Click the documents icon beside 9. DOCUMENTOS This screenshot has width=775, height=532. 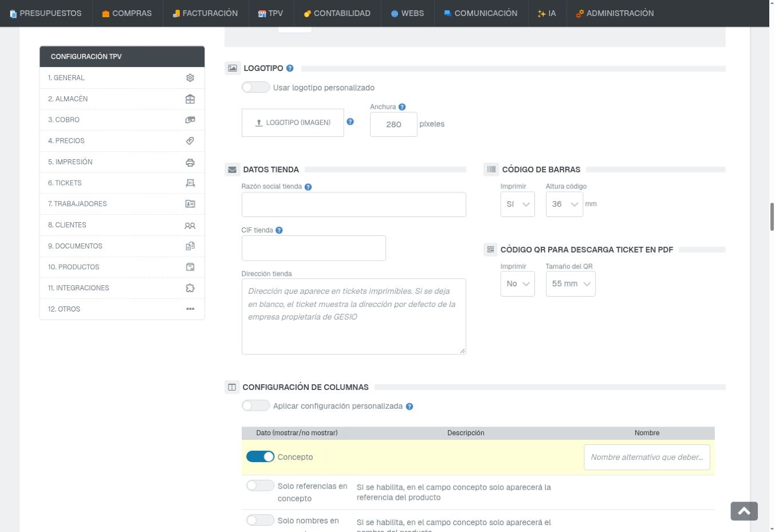tap(190, 246)
